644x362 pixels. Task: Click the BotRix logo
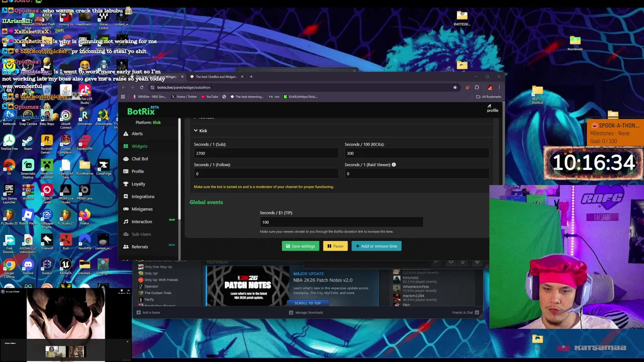point(143,111)
